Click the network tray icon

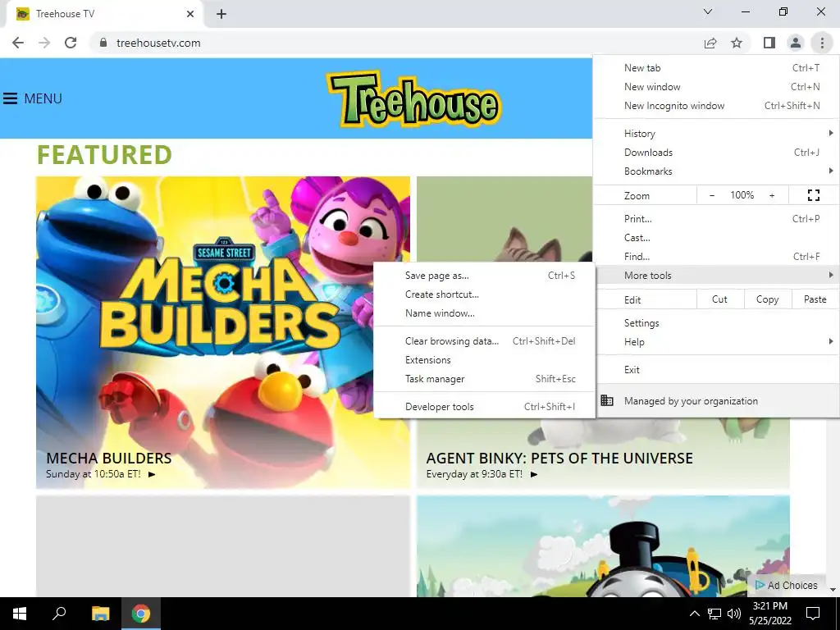point(714,614)
